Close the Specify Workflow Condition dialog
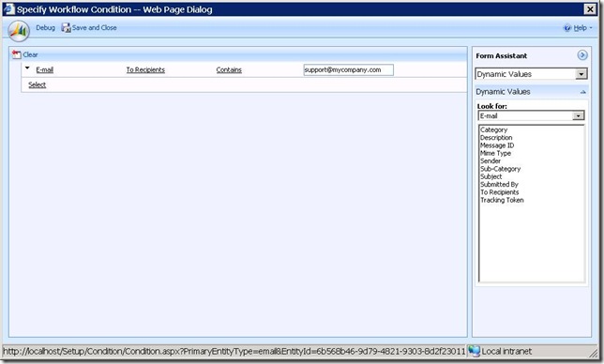 [x=590, y=9]
